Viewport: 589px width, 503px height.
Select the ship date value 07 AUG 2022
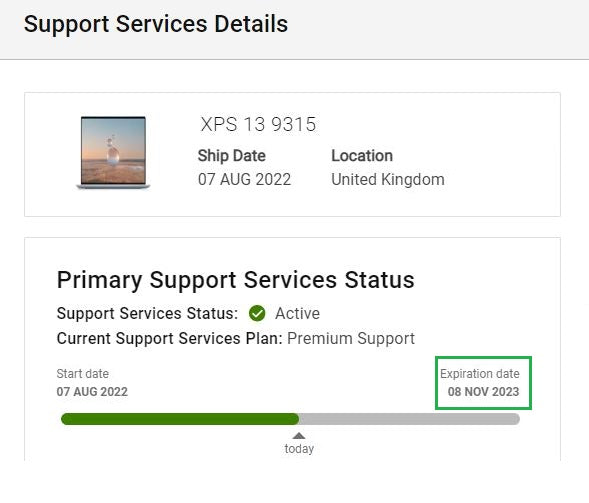(244, 180)
